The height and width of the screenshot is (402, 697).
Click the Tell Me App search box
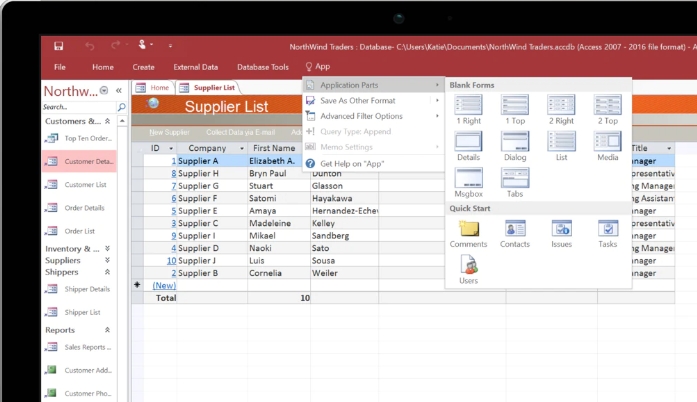pyautogui.click(x=318, y=67)
